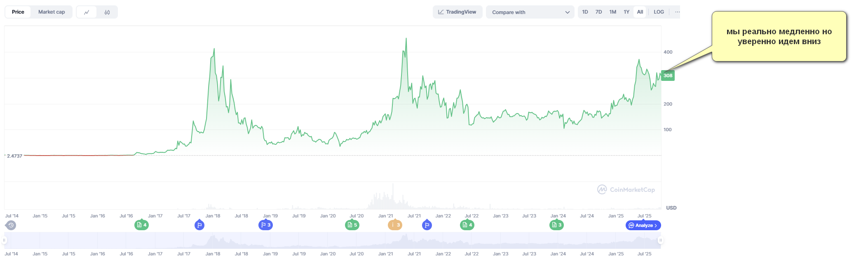Click the history clock marker icon
This screenshot has width=868, height=262.
click(11, 225)
